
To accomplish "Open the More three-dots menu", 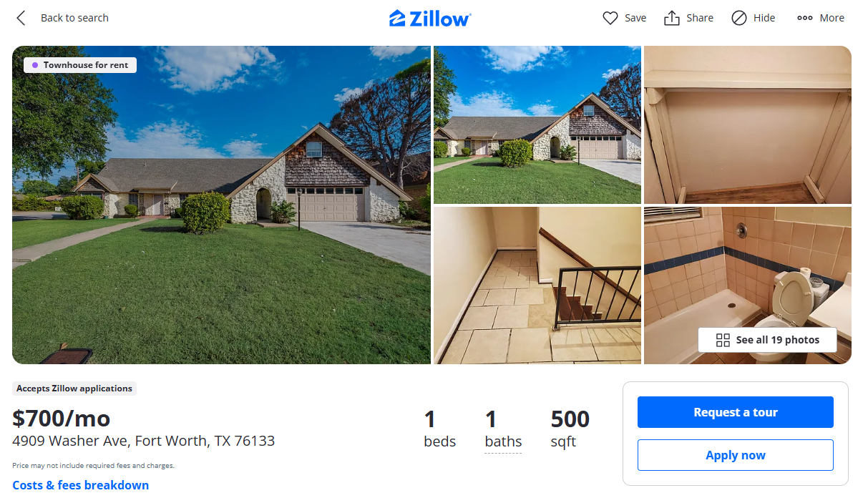I will [x=821, y=18].
